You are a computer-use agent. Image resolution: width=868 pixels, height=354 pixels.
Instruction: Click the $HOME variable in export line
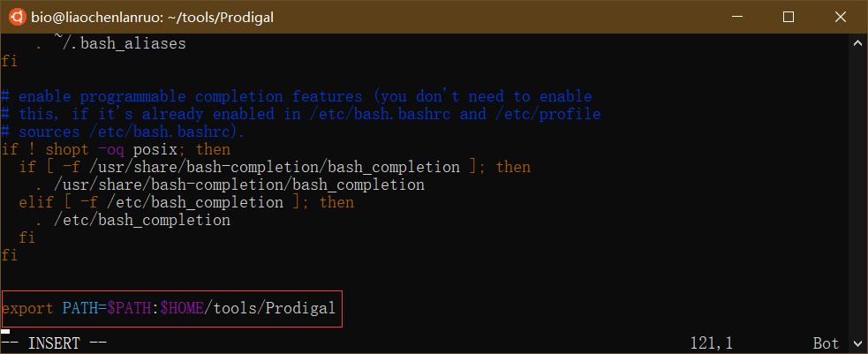181,308
